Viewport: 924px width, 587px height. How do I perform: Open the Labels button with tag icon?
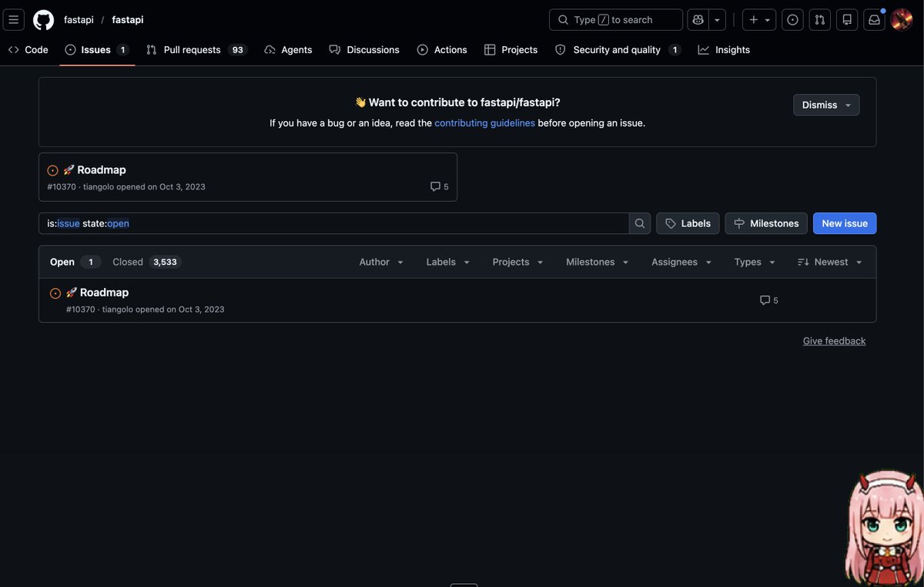pyautogui.click(x=688, y=223)
